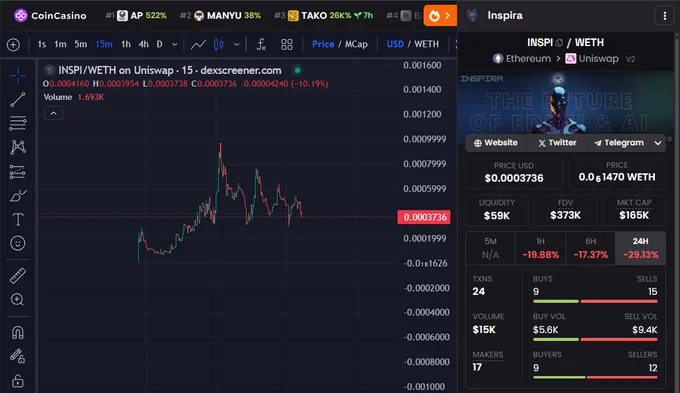Click the Inspira token avatar icon

pyautogui.click(x=473, y=16)
